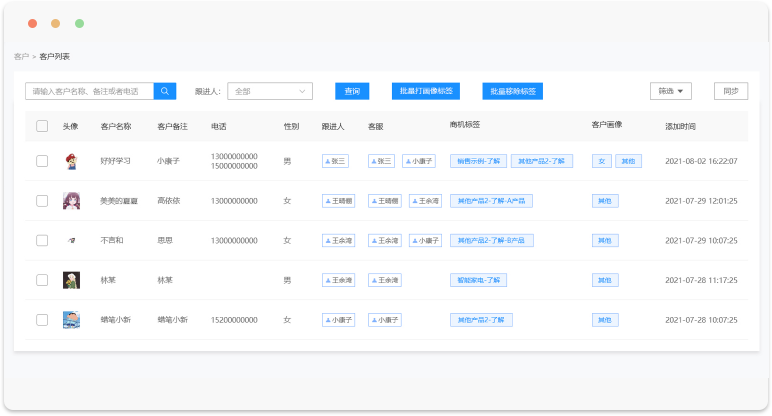The width and height of the screenshot is (772, 416).
Task: Click the 批量移除标签 button
Action: 512,91
